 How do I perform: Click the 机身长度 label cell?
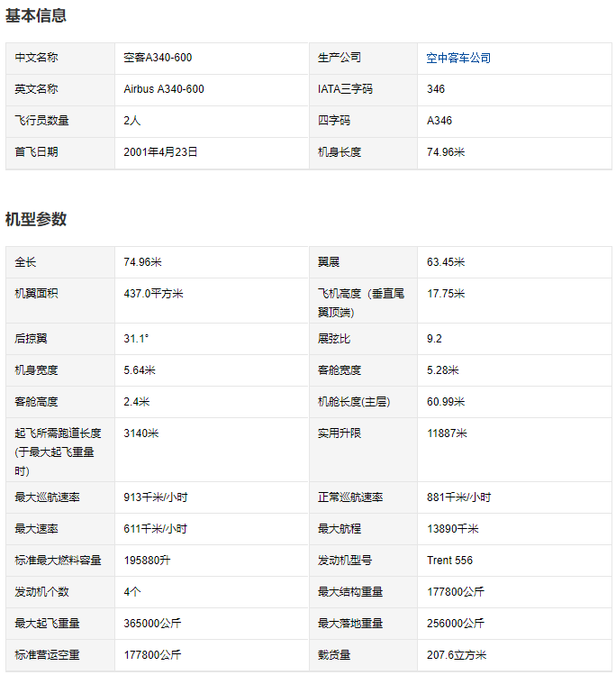363,153
